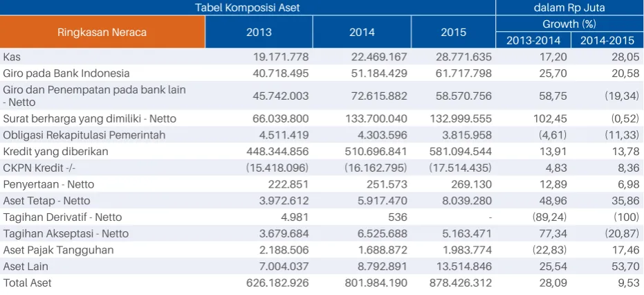Viewport: 644px width, 295px height.
Task: Click value 133.700.040
Action: coord(377,118)
